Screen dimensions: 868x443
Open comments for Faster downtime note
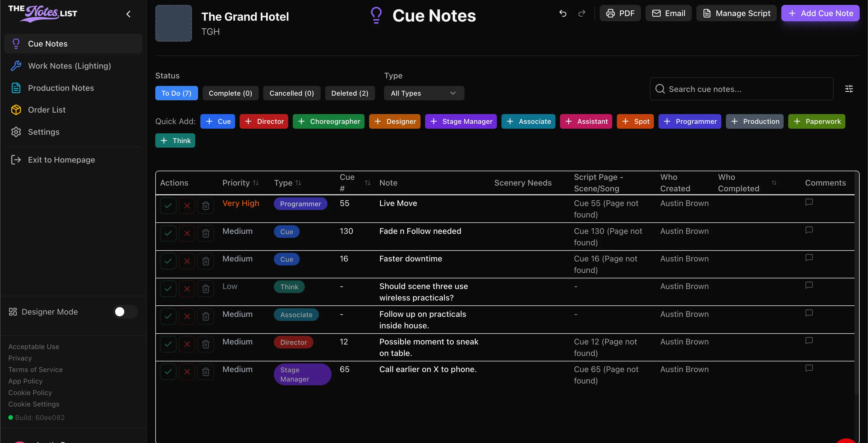coord(809,258)
